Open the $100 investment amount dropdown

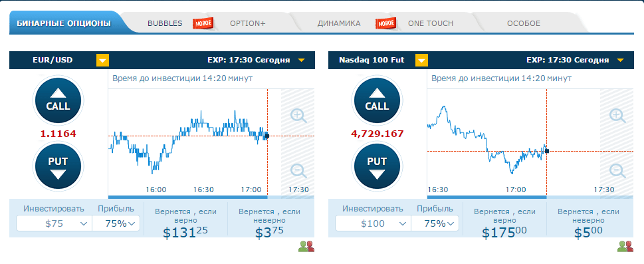coord(373,223)
